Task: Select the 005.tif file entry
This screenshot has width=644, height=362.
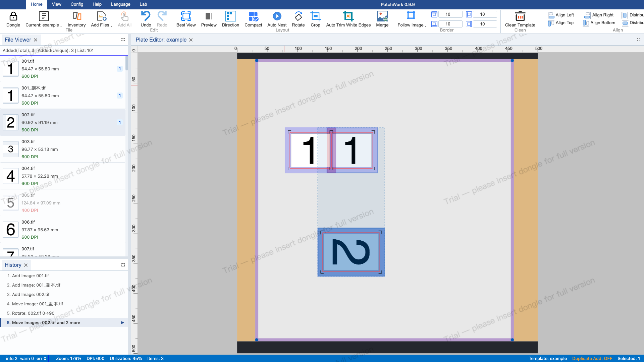Action: pyautogui.click(x=63, y=203)
